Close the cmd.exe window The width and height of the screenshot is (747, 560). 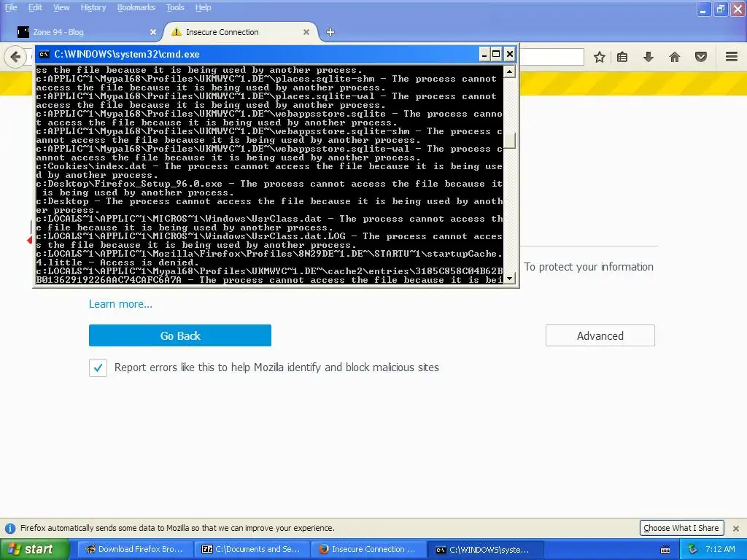(510, 54)
